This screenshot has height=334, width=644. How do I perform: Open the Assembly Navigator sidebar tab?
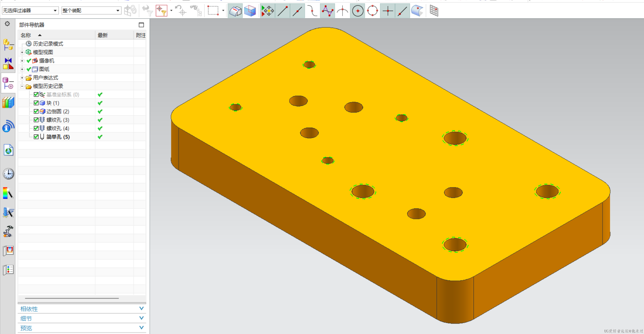coord(8,45)
